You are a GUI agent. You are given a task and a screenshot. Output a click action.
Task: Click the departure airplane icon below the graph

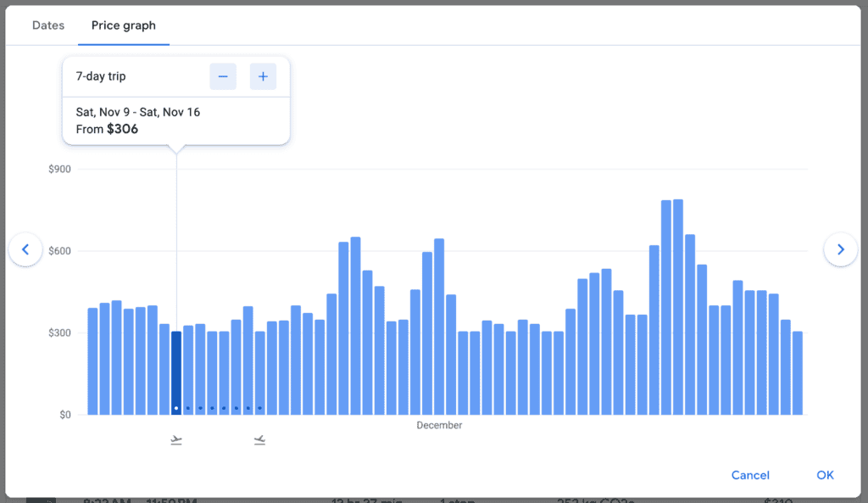point(176,440)
